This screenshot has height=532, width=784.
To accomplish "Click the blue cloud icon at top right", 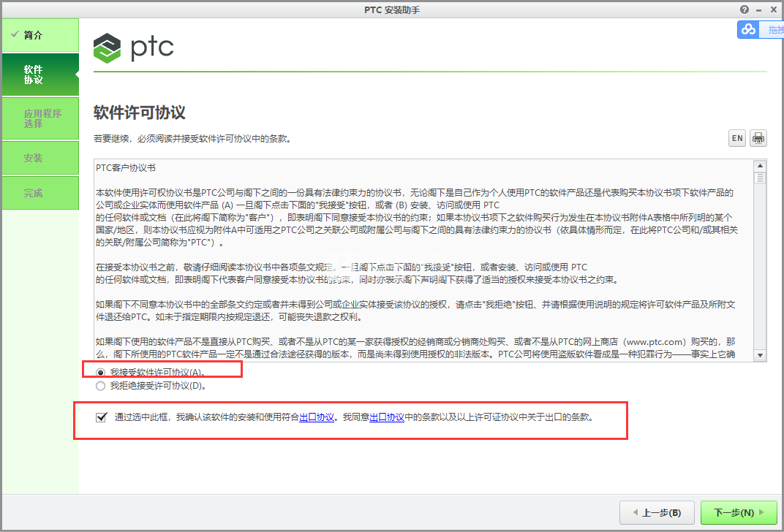I will pos(748,29).
